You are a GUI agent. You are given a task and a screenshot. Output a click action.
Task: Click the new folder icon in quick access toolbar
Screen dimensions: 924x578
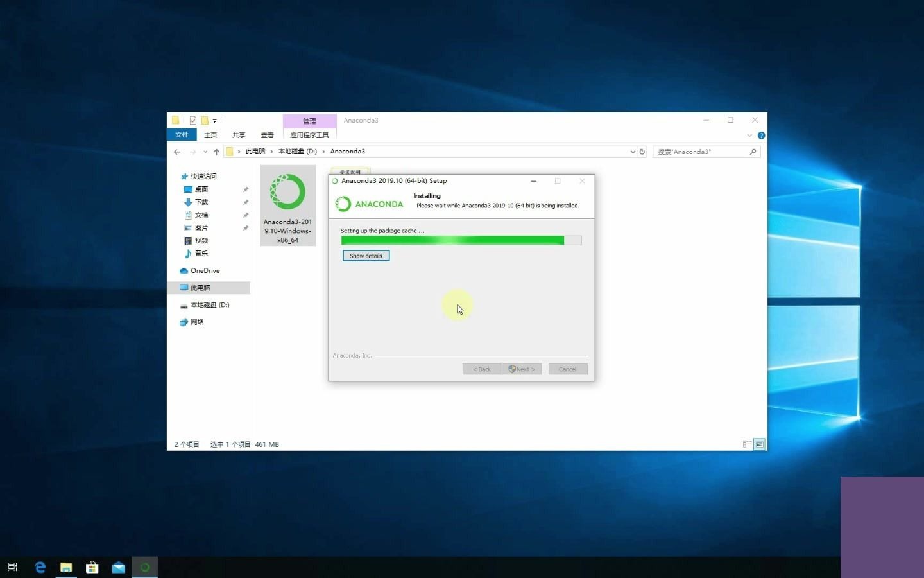205,120
